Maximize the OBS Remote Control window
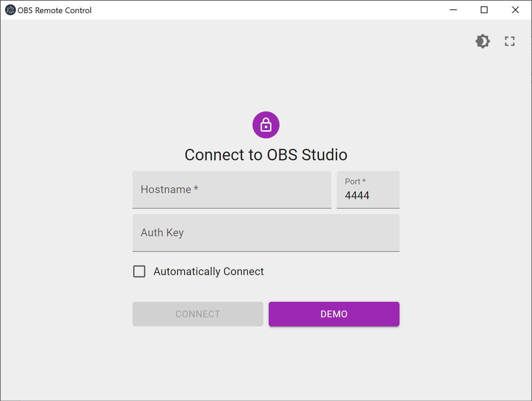The image size is (532, 401). click(x=484, y=10)
